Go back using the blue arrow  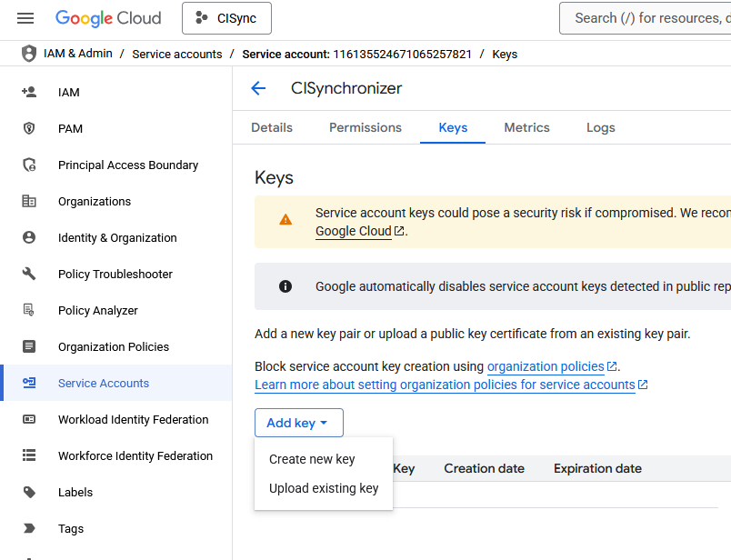[258, 88]
